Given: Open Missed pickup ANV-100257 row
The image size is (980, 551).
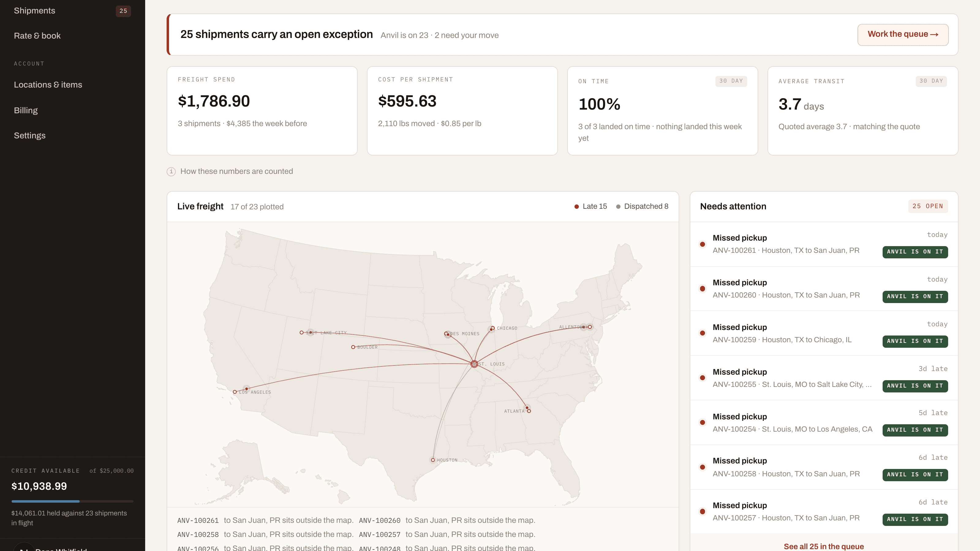Looking at the screenshot, I should click(824, 512).
